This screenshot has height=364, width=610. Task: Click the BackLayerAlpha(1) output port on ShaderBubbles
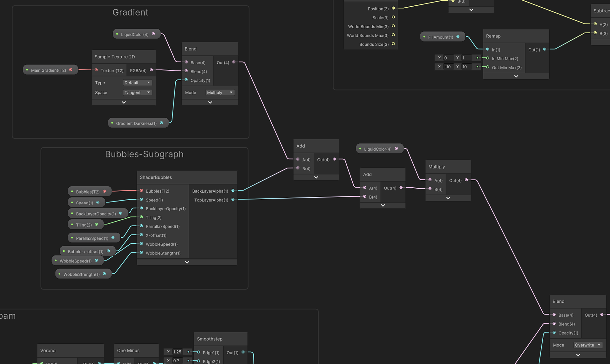[x=233, y=191]
